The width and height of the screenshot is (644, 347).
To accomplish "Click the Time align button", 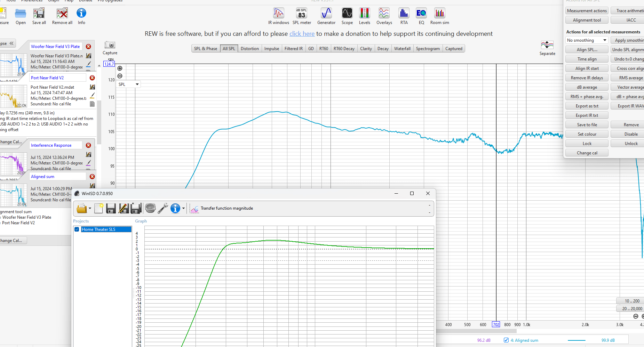I will 587,59.
